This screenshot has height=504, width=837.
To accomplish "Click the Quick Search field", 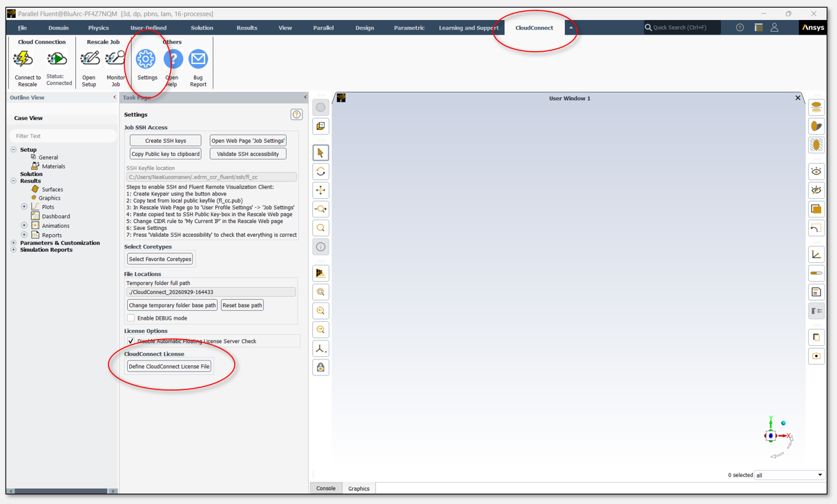I will (x=682, y=28).
